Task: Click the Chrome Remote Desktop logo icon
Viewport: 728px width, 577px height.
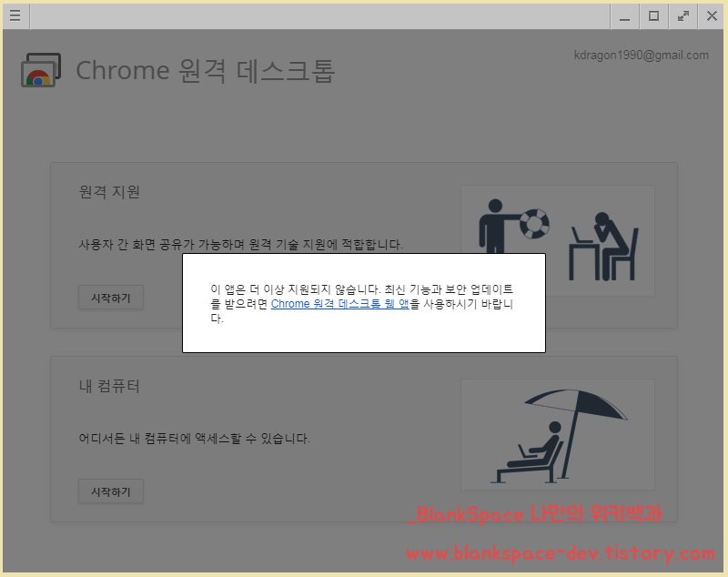Action: [x=41, y=70]
